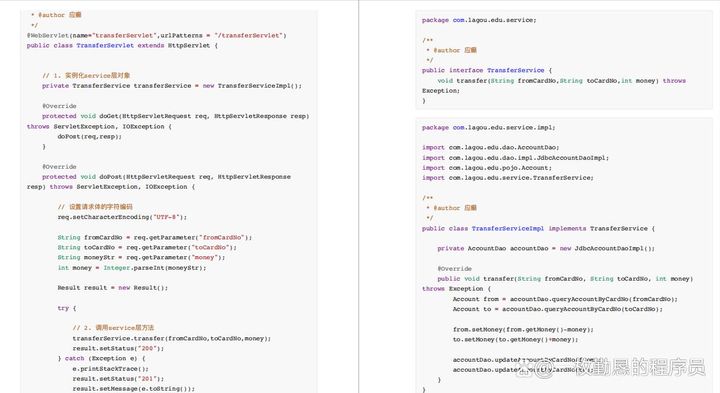The height and width of the screenshot is (393, 720).
Task: Click the comment '// 2. 调用service层方法'
Action: click(113, 328)
